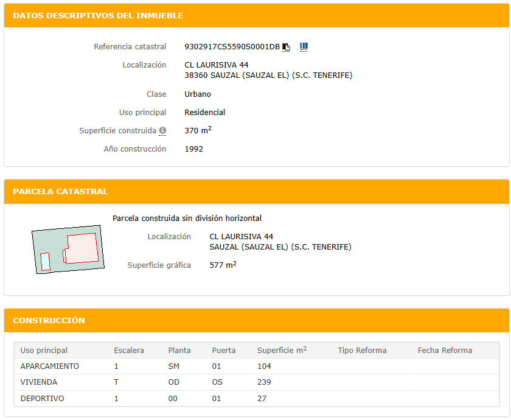Click the T escalera value in the VIVIENDA row
This screenshot has height=420, width=511.
[116, 382]
